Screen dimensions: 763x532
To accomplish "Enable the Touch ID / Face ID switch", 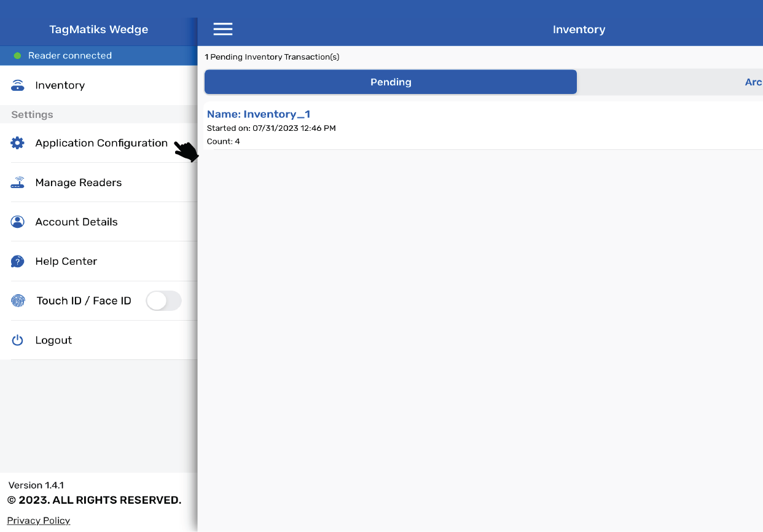I will click(x=163, y=301).
